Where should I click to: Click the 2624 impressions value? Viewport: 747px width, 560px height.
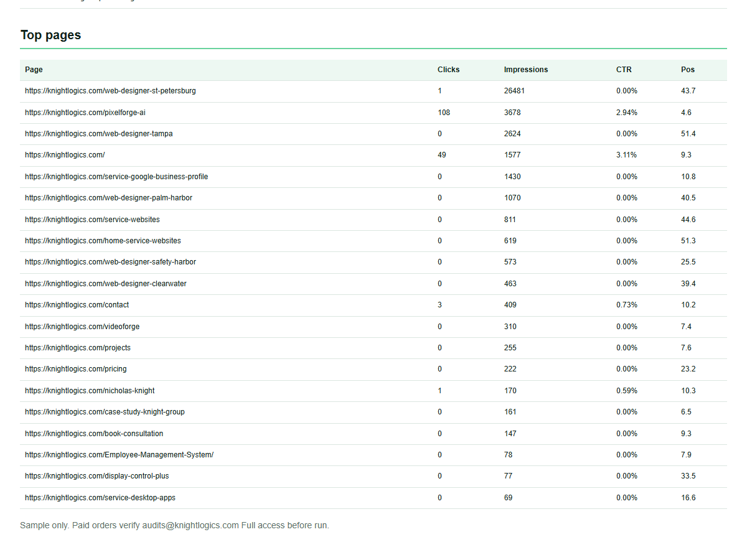tap(512, 134)
